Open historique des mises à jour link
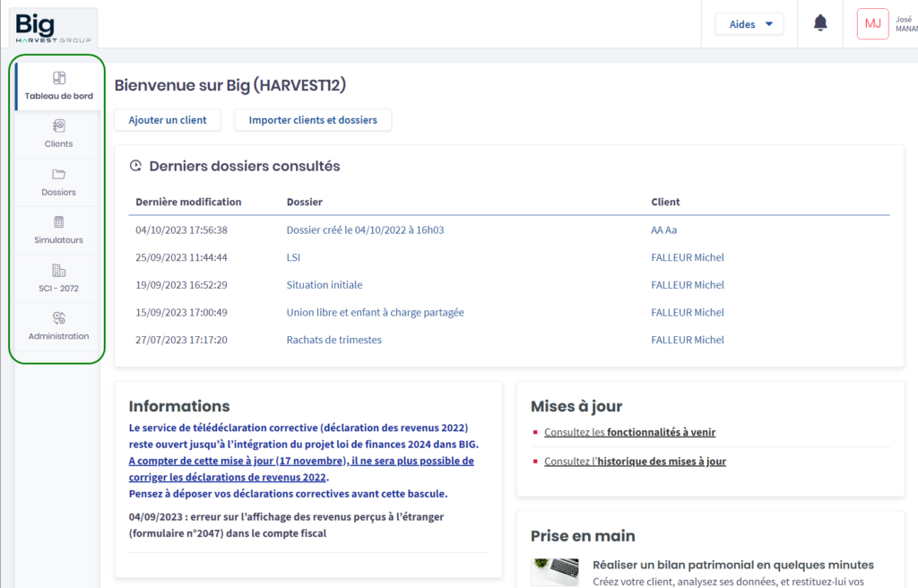The width and height of the screenshot is (918, 588). click(635, 462)
